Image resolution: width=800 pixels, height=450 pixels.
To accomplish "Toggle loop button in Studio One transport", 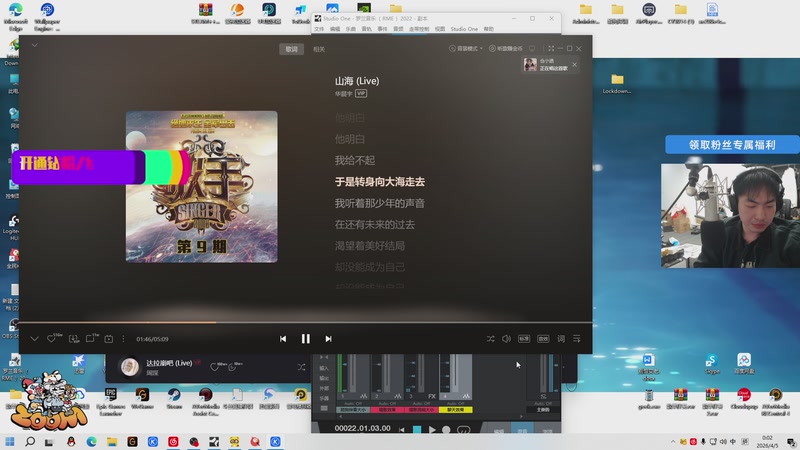I will pyautogui.click(x=463, y=430).
